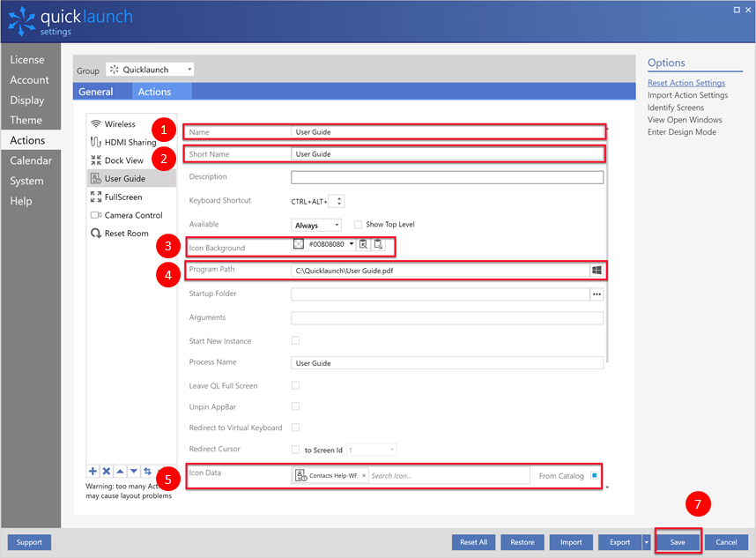Click the Dock View icon
Viewport: 756px width, 558px height.
tap(96, 160)
